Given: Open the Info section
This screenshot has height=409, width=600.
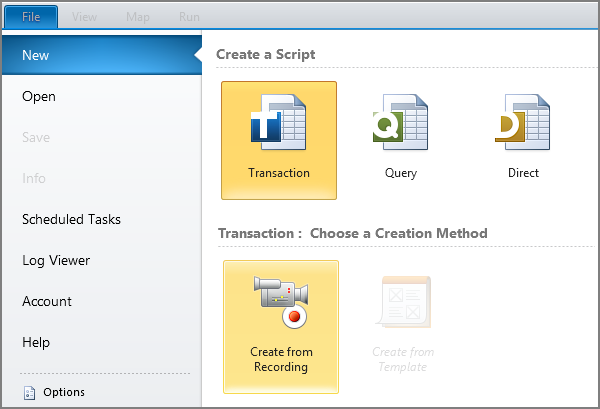Looking at the screenshot, I should (34, 178).
